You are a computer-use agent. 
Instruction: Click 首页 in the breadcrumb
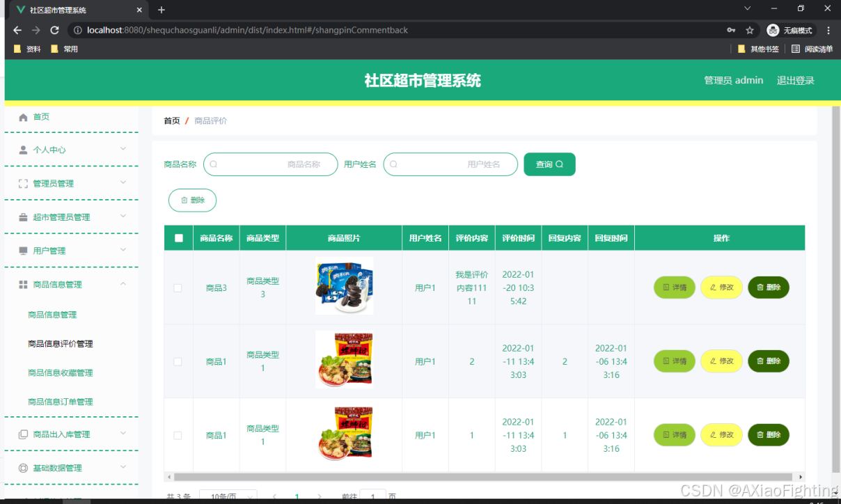[171, 120]
